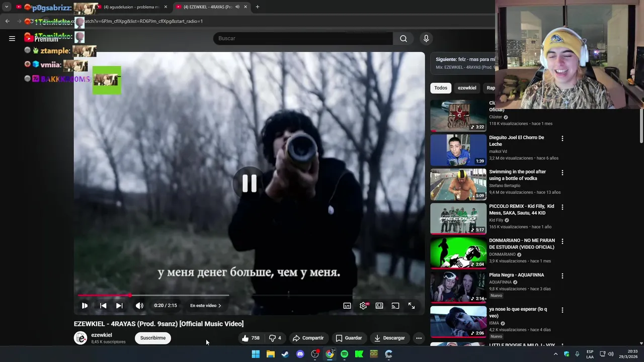
Task: Open options for Plata Negra video
Action: (x=562, y=276)
